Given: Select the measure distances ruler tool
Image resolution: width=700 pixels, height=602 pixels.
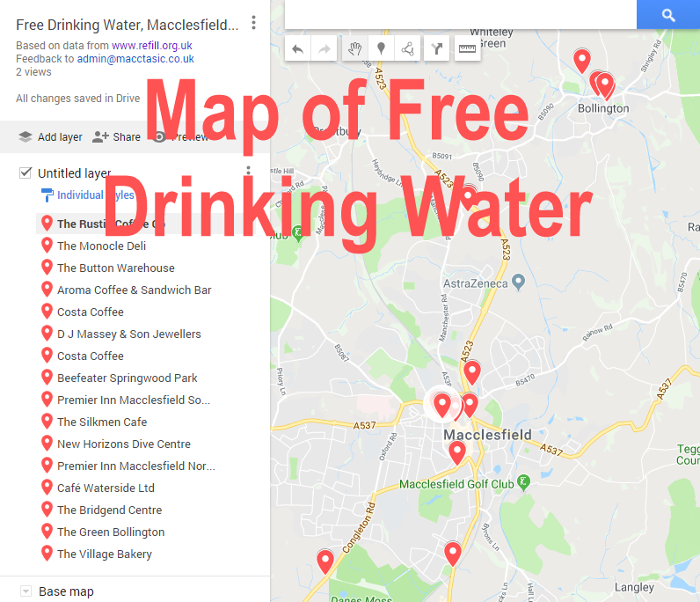Looking at the screenshot, I should click(468, 48).
